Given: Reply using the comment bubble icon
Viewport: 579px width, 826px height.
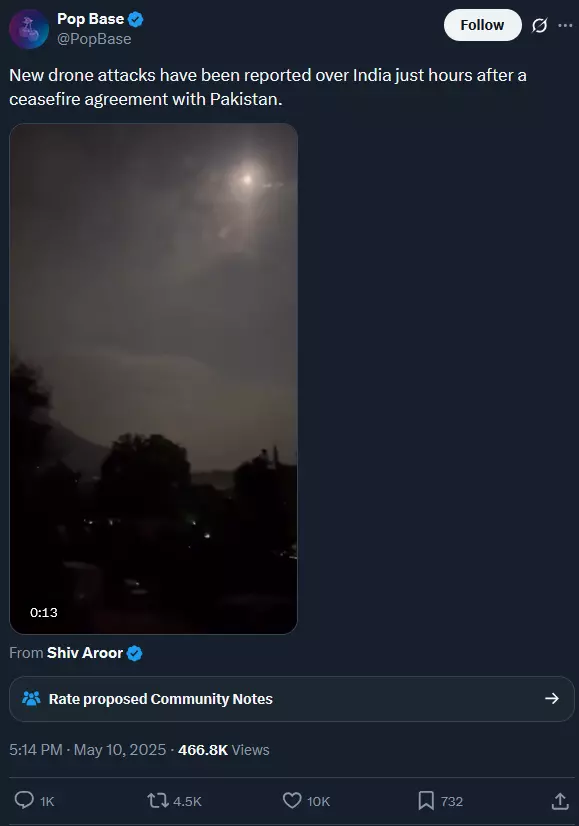Looking at the screenshot, I should 24,800.
